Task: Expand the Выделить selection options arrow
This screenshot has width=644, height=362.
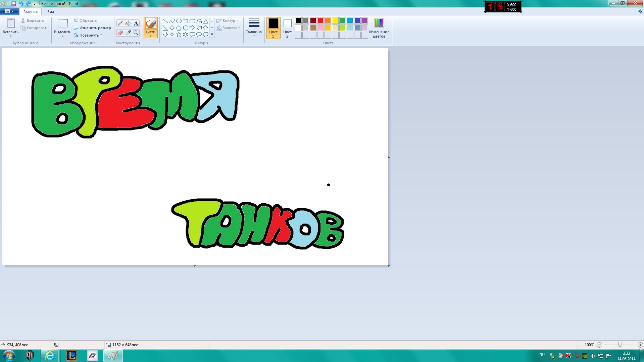Action: [62, 36]
